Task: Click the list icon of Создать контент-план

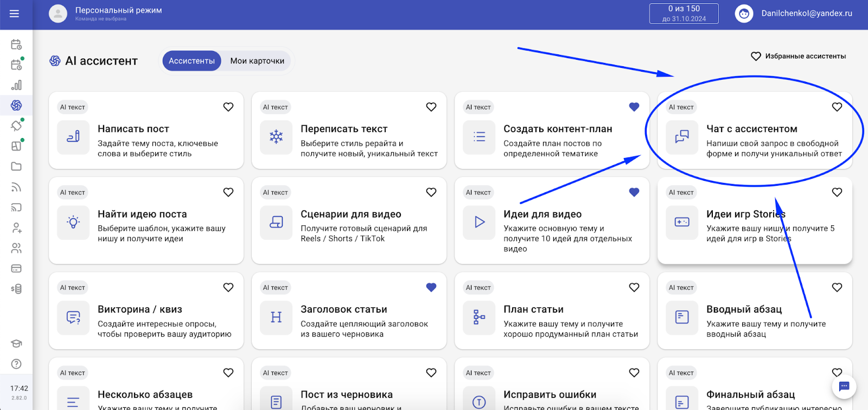Action: pos(479,137)
